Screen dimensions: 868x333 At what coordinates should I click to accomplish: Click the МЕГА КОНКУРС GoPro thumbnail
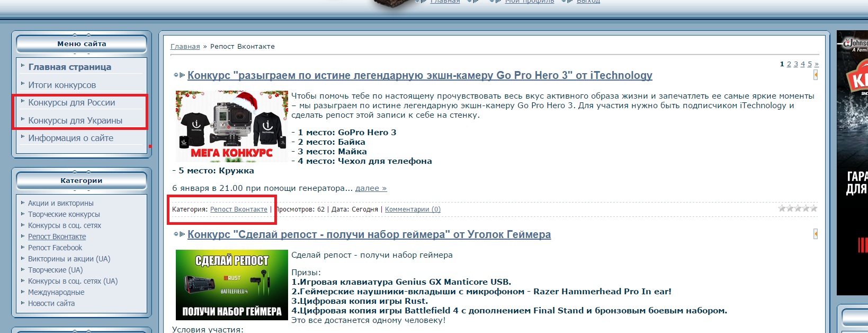pos(232,126)
